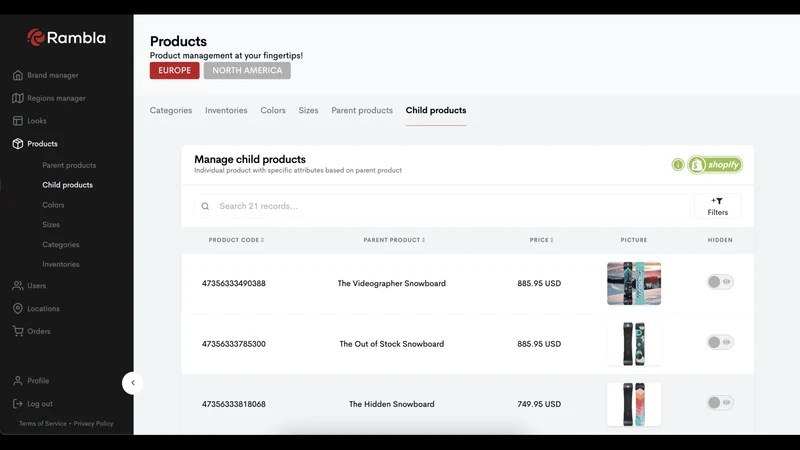Viewport: 800px width, 450px height.
Task: Click the green info icon beside Shopify
Action: [678, 165]
